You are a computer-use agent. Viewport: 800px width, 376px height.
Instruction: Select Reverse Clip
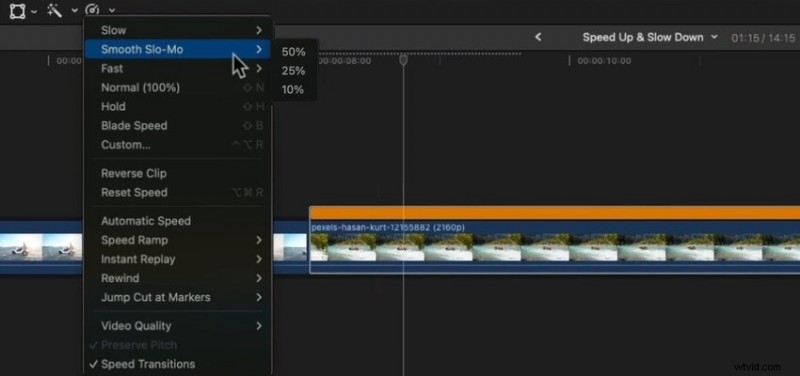tap(178, 173)
